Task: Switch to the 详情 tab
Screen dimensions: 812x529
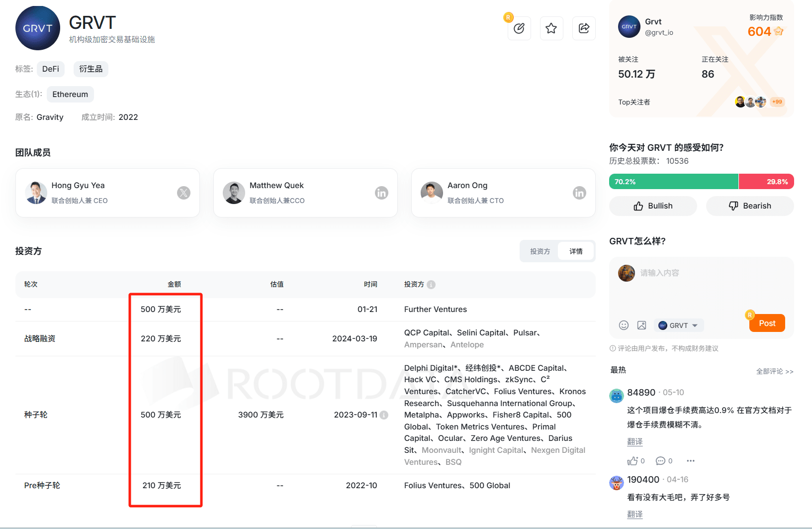Action: [576, 251]
